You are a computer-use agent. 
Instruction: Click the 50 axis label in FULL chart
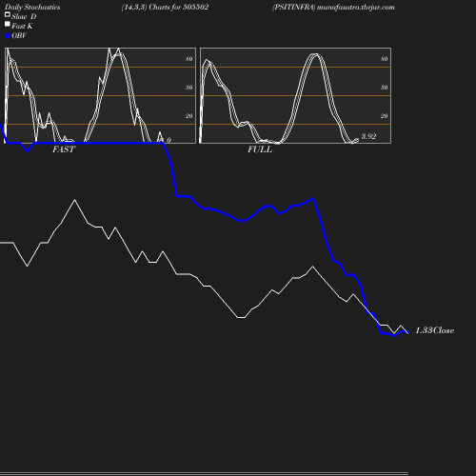pyautogui.click(x=385, y=88)
